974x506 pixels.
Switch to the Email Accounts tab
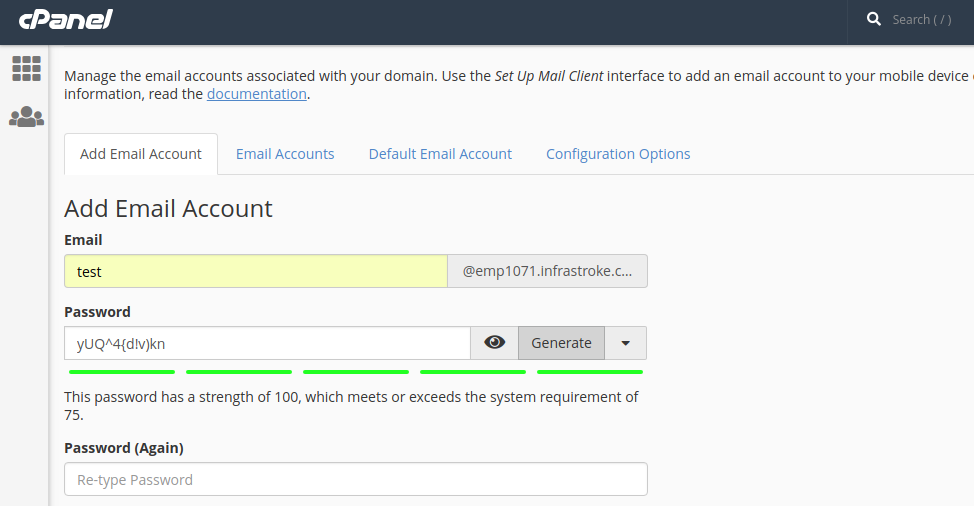(x=285, y=154)
